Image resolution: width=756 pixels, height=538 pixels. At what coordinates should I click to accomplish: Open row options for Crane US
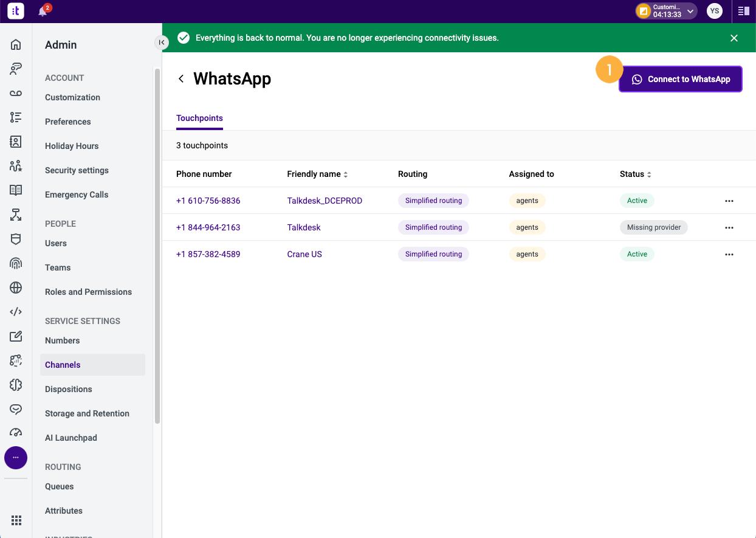pos(729,254)
